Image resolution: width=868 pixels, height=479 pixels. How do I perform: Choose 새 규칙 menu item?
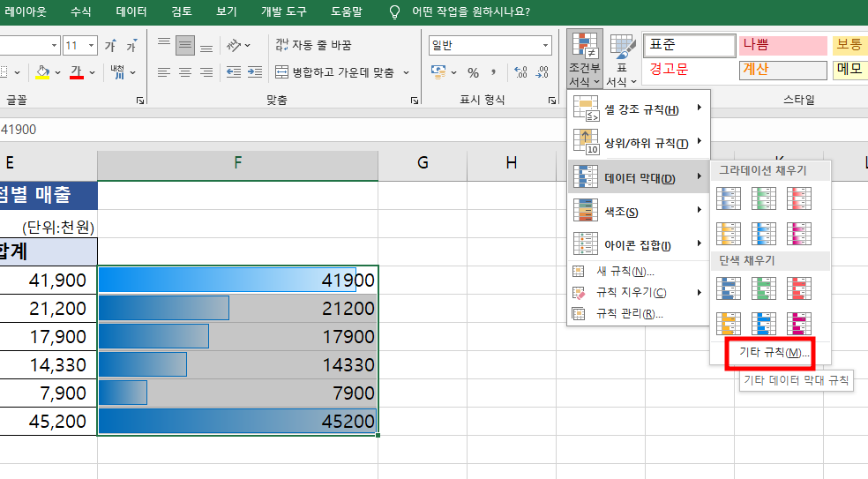[639, 272]
